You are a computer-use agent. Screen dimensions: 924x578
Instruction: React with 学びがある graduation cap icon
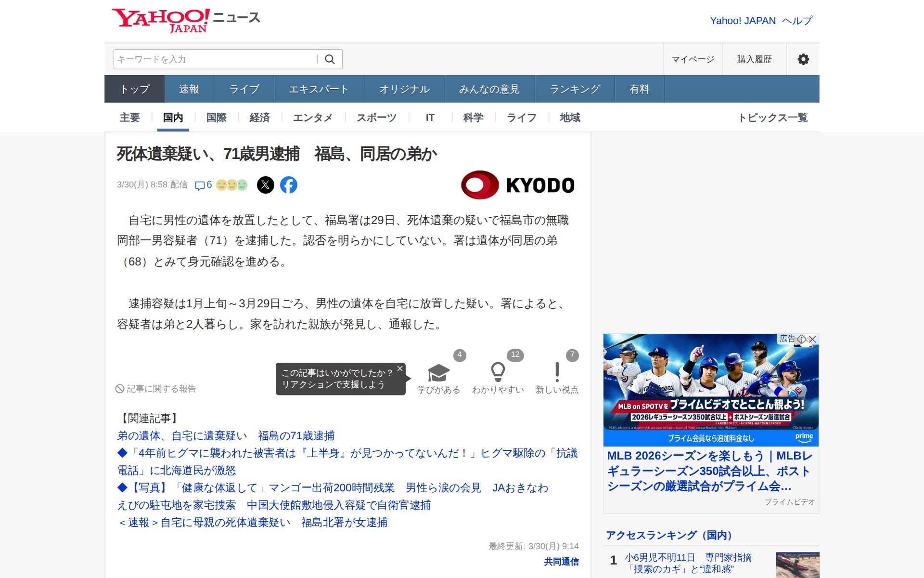pos(438,373)
